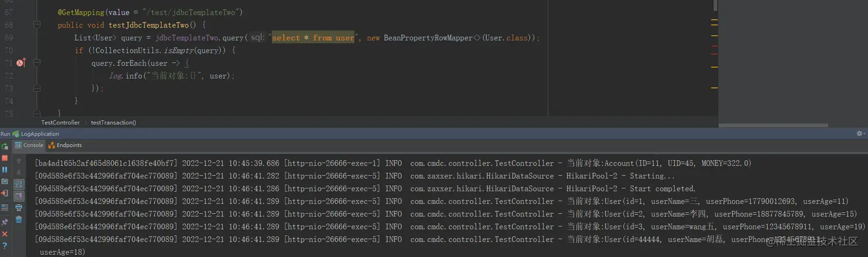Click the 'select * from user' SQL string
The height and width of the screenshot is (257, 868).
[313, 37]
